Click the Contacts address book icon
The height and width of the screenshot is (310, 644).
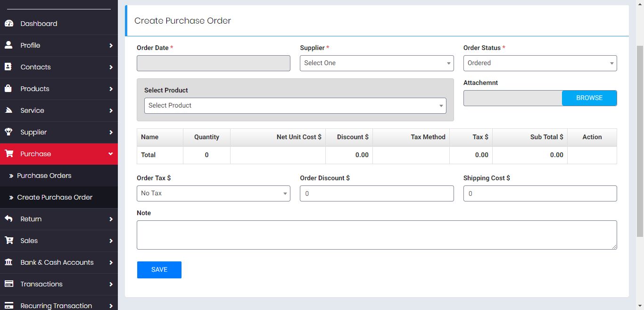(x=8, y=67)
